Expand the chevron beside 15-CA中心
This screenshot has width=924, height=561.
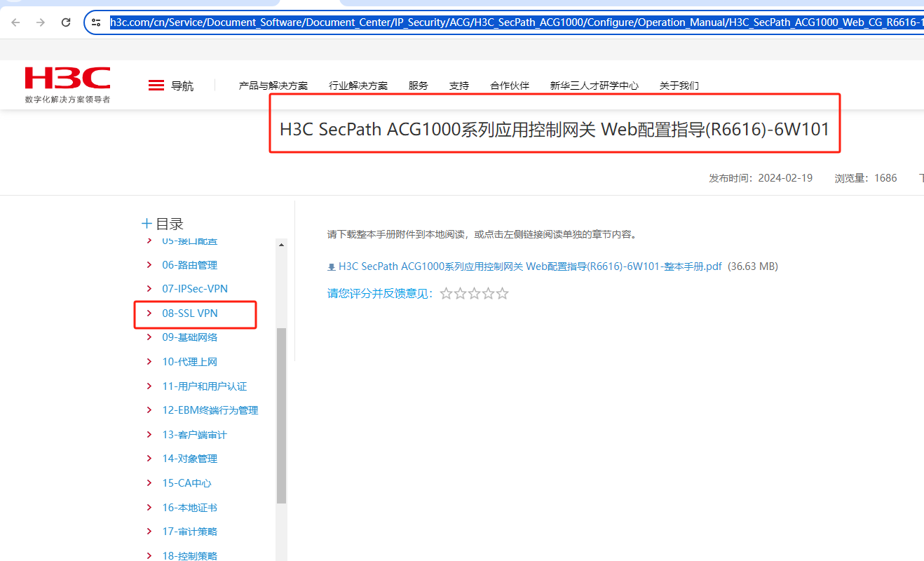[149, 482]
